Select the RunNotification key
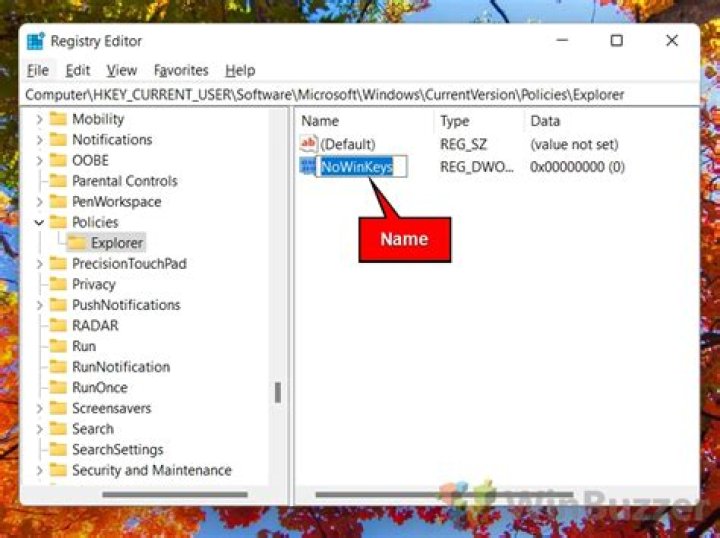 click(121, 367)
